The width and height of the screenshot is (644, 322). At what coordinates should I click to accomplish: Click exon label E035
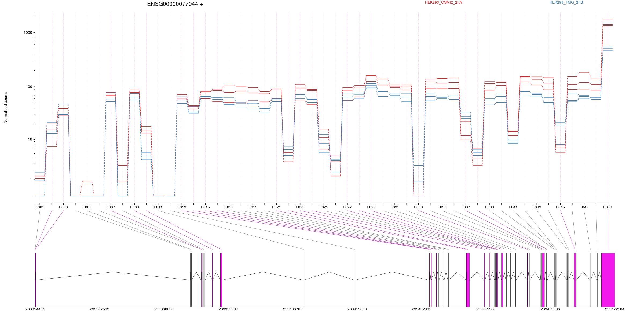click(442, 207)
